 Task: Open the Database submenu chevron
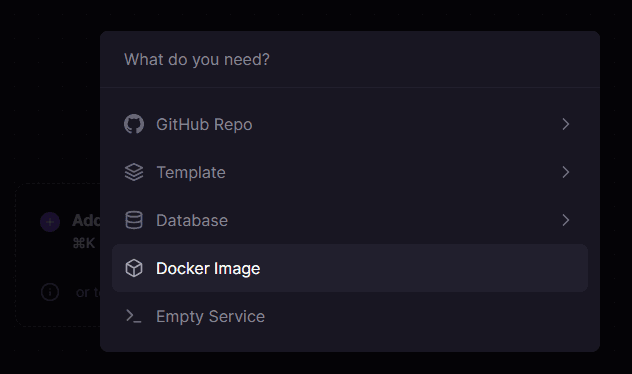(566, 220)
